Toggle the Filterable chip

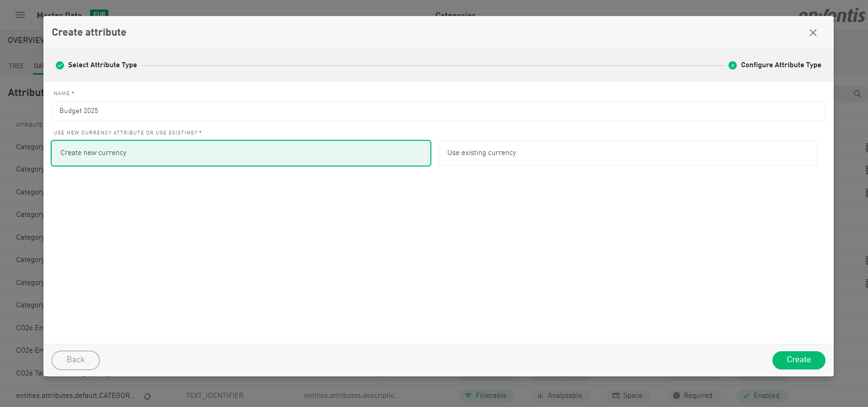(x=486, y=396)
